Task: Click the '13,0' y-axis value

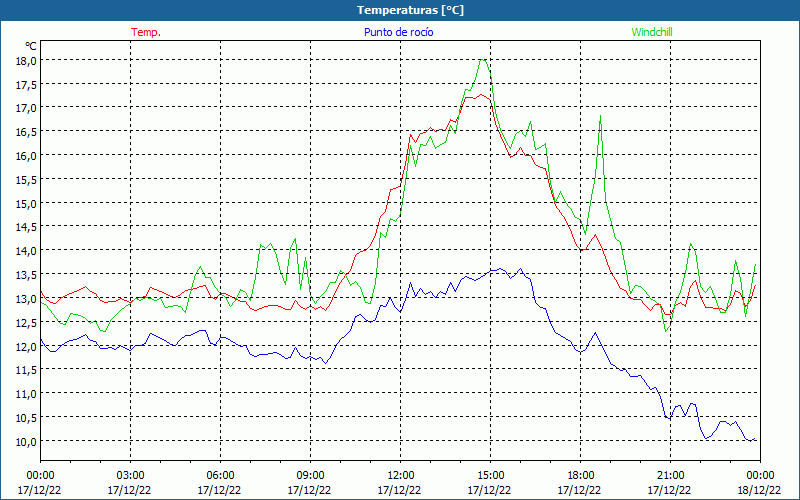Action: [x=27, y=298]
